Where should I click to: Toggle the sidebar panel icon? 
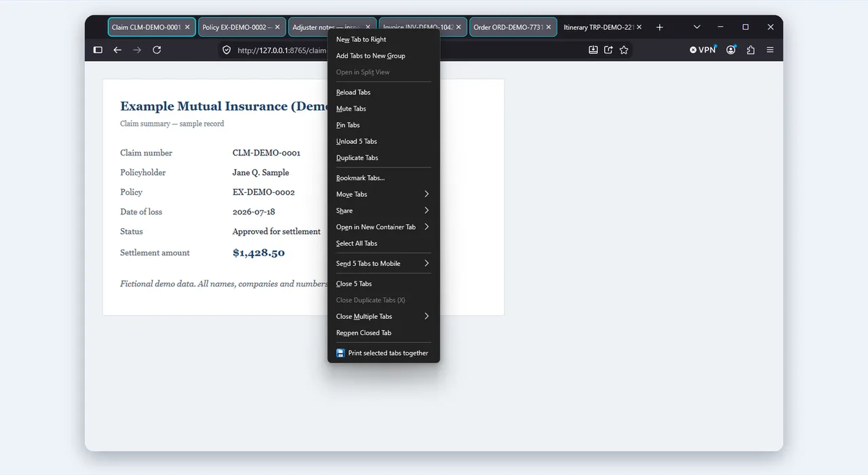(x=98, y=50)
